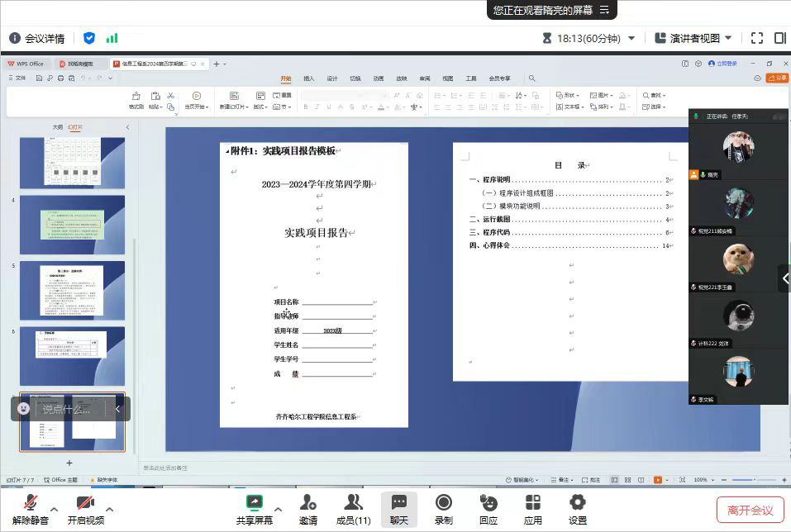The image size is (791, 532).
Task: Click the green network signal icon
Action: pyautogui.click(x=112, y=38)
